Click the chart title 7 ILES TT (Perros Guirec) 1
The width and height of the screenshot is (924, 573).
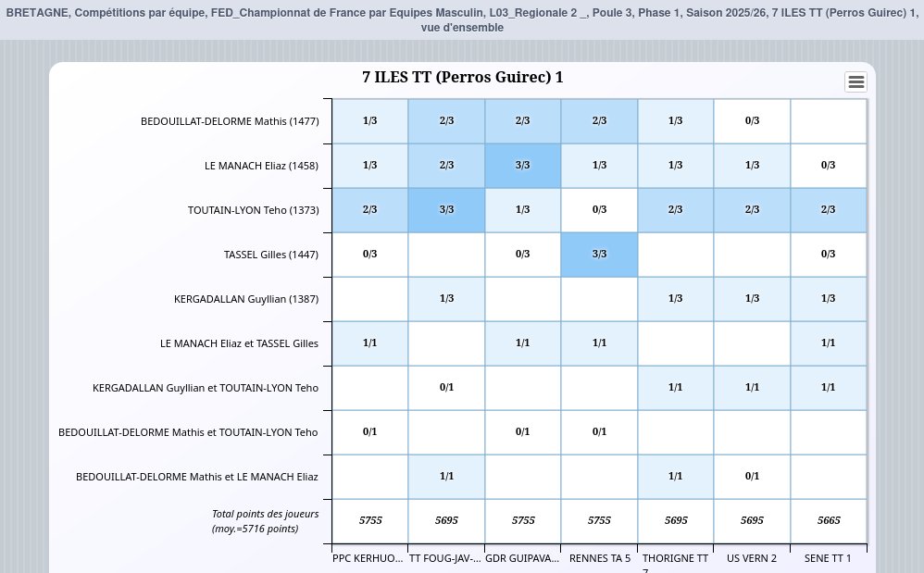(x=462, y=78)
